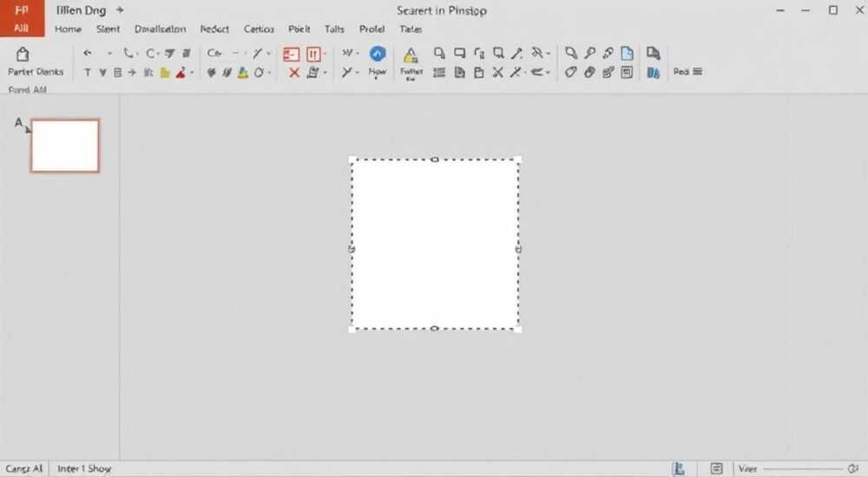Click the View label in status bar
This screenshot has width=868, height=477.
pyautogui.click(x=748, y=468)
